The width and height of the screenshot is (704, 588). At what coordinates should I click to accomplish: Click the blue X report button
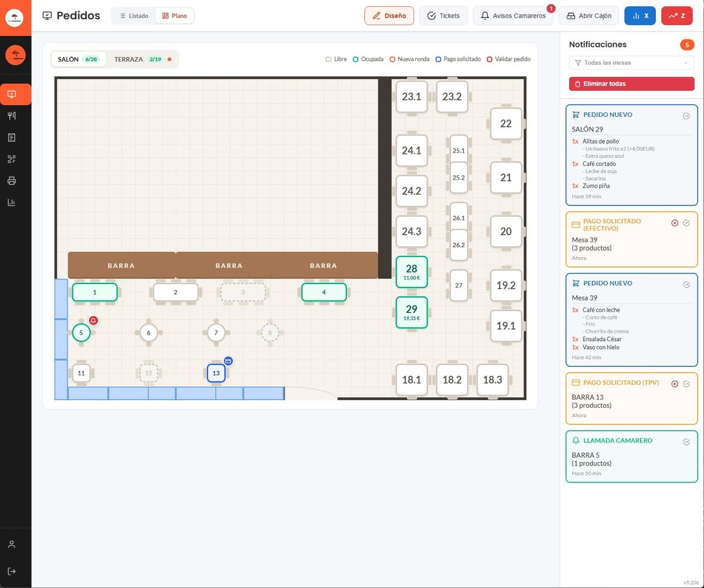pyautogui.click(x=640, y=16)
